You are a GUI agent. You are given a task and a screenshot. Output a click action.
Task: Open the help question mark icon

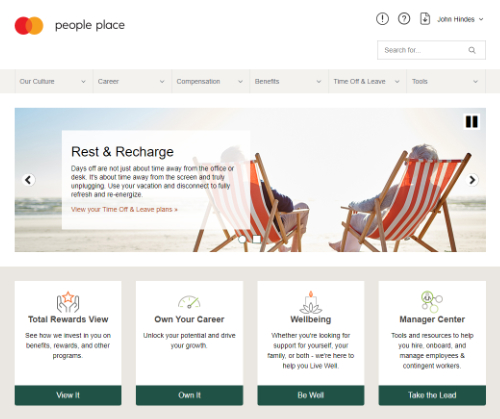click(404, 19)
